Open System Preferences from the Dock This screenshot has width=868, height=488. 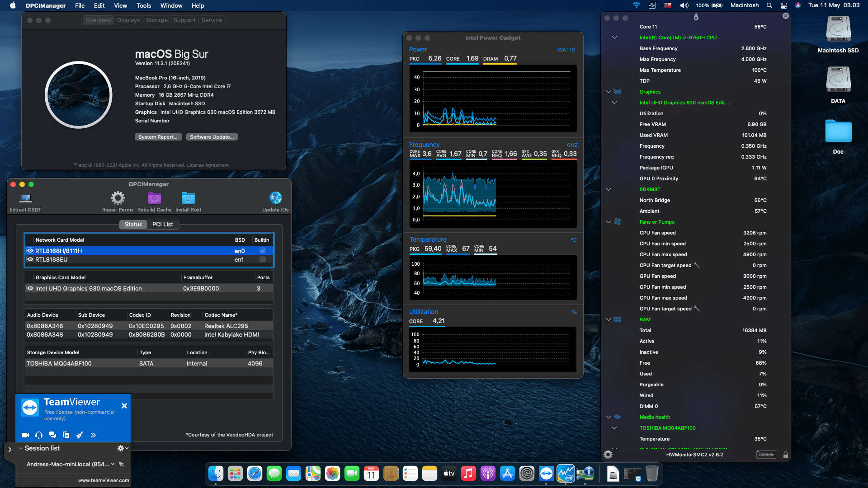(527, 474)
